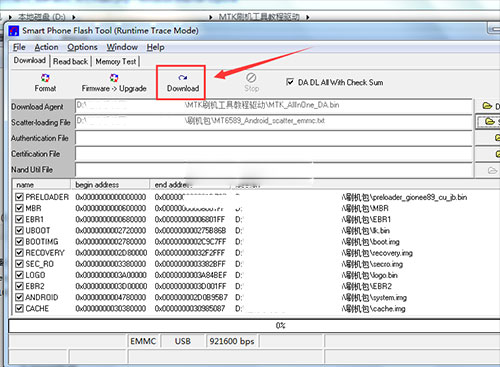Click the EMMC status bar entry
This screenshot has width=500, height=367.
(x=143, y=341)
